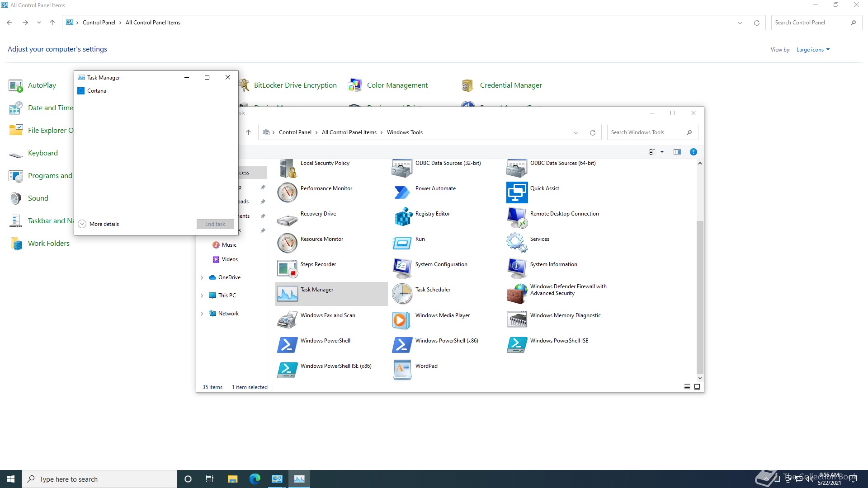
Task: Launch Performance Monitor icon
Action: 287,193
